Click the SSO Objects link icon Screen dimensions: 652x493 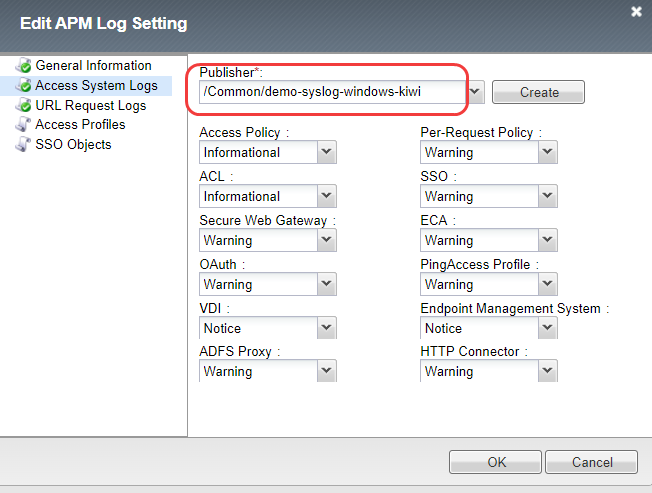point(23,145)
